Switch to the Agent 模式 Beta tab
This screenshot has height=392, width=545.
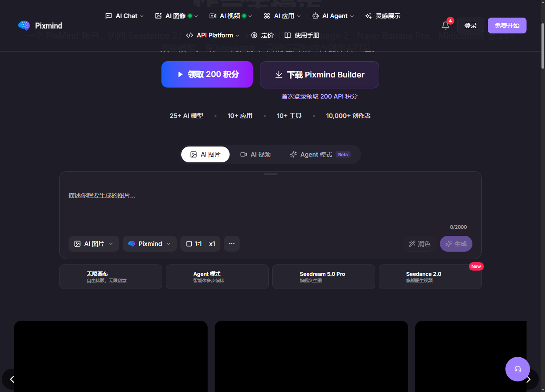pos(320,154)
